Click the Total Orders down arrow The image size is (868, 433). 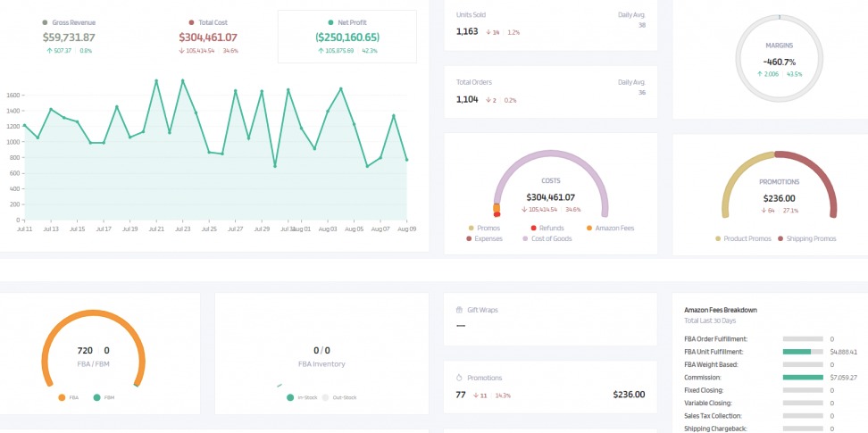point(488,100)
